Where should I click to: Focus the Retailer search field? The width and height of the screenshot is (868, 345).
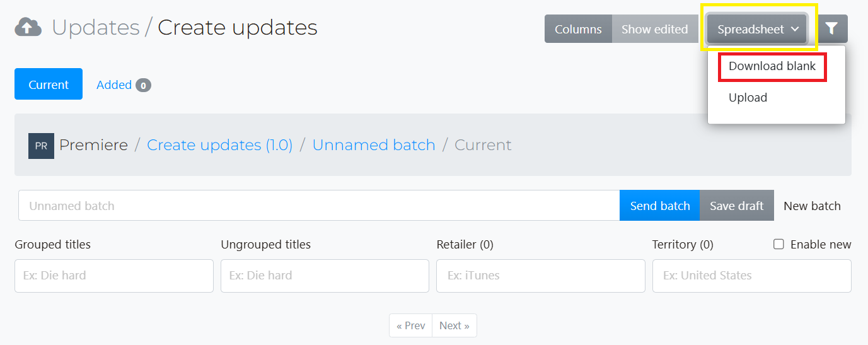pyautogui.click(x=540, y=276)
